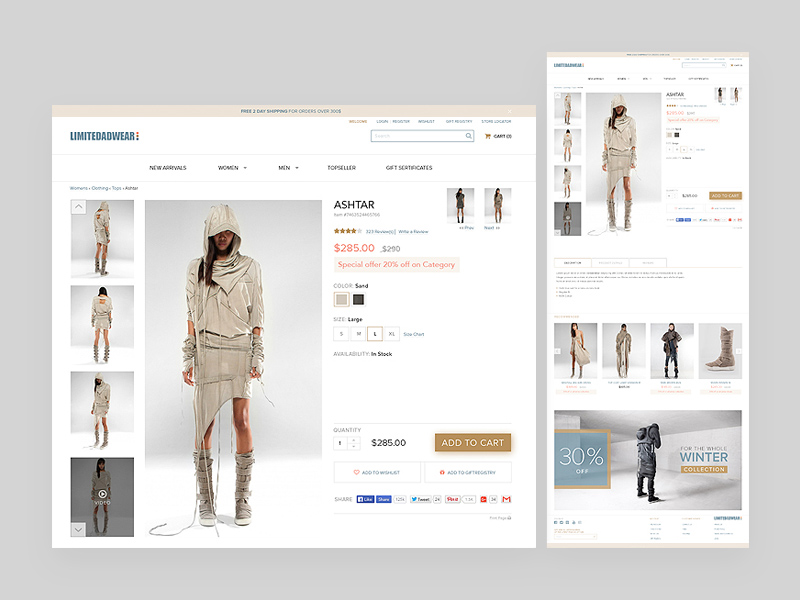Click the search magnifier icon
800x600 pixels.
point(468,136)
